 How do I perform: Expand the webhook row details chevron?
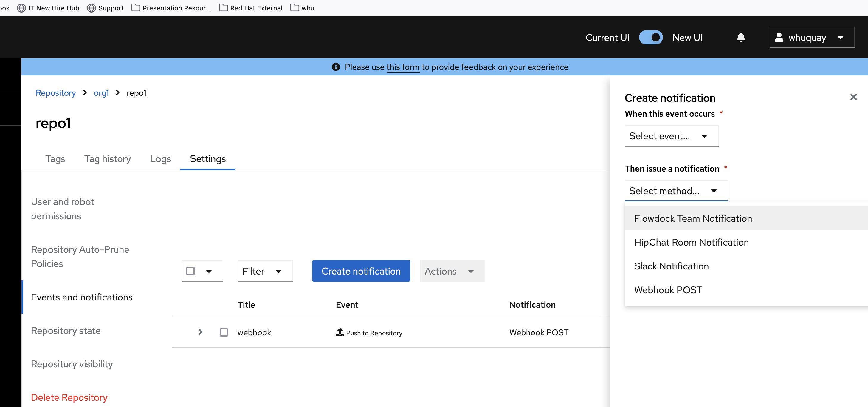(201, 332)
